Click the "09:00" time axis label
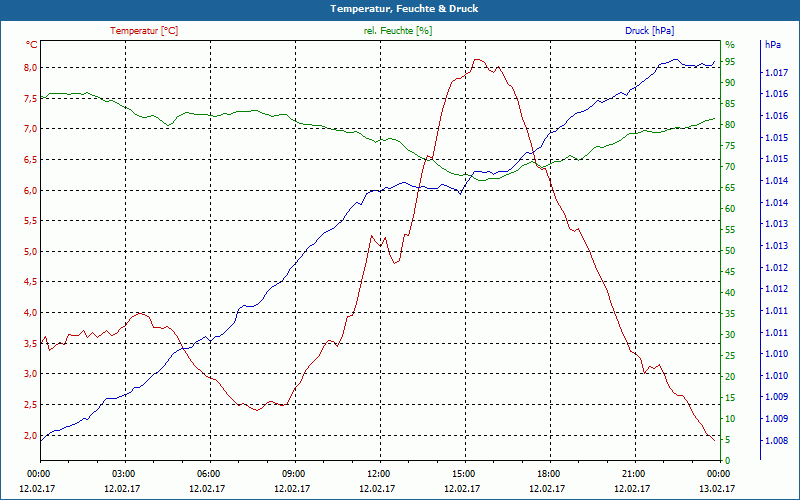 293,473
